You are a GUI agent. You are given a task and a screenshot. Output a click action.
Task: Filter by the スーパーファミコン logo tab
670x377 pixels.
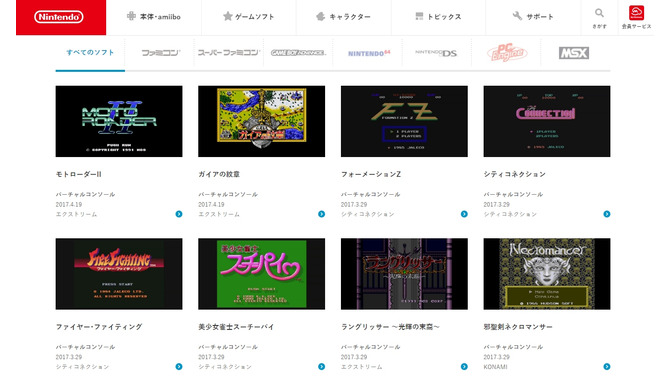click(x=229, y=53)
